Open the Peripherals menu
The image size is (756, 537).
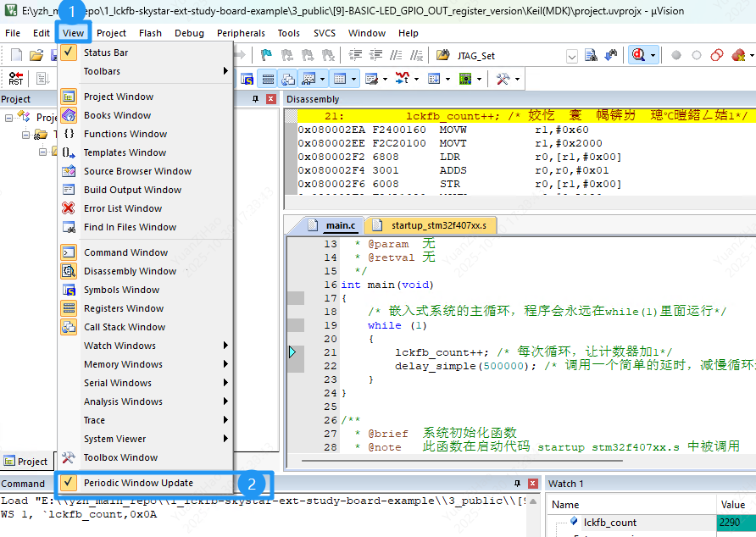(241, 33)
